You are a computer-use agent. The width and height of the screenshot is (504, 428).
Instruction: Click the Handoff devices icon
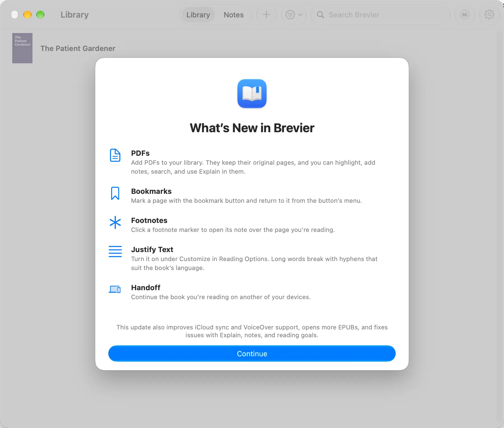[x=115, y=289]
